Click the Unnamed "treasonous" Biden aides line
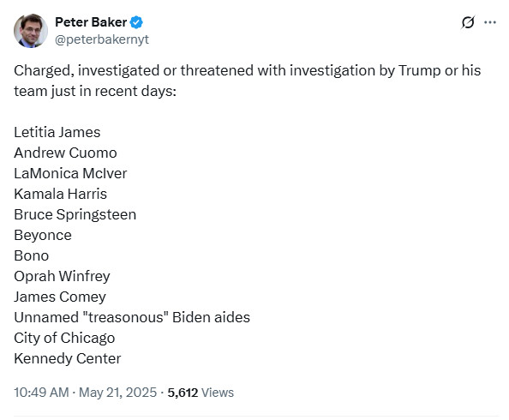The image size is (509, 420). click(132, 317)
